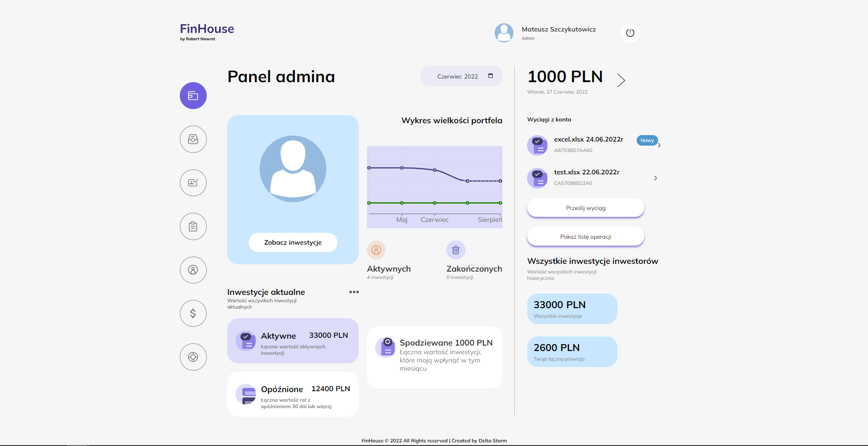The height and width of the screenshot is (446, 868).
Task: Open the lifebuoy support sidebar icon
Action: coord(193,357)
